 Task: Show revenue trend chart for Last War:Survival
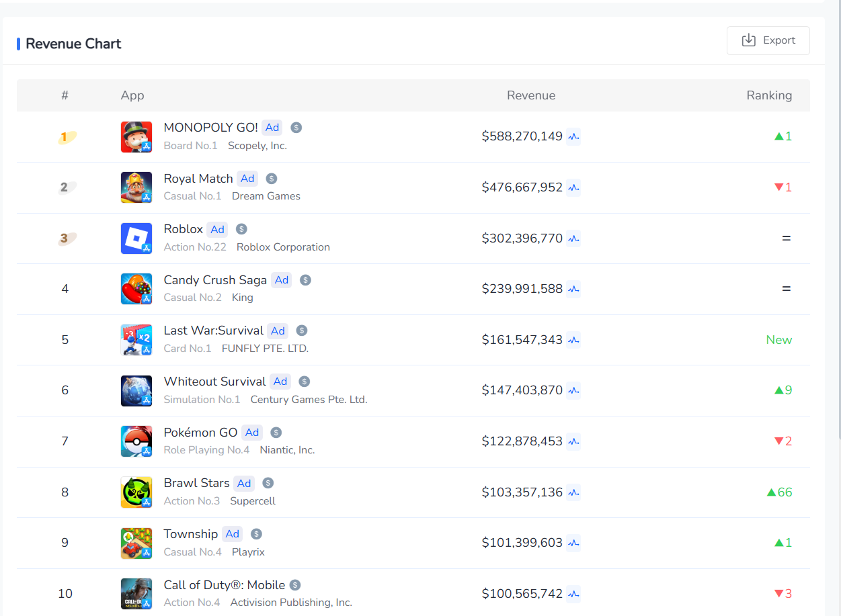pyautogui.click(x=573, y=340)
